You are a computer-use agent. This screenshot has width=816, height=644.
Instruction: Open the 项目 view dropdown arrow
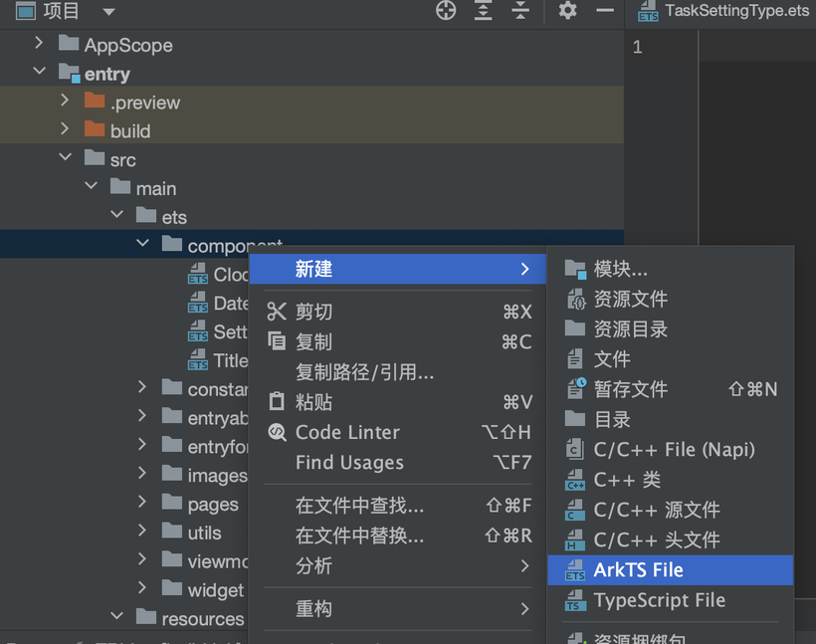108,12
